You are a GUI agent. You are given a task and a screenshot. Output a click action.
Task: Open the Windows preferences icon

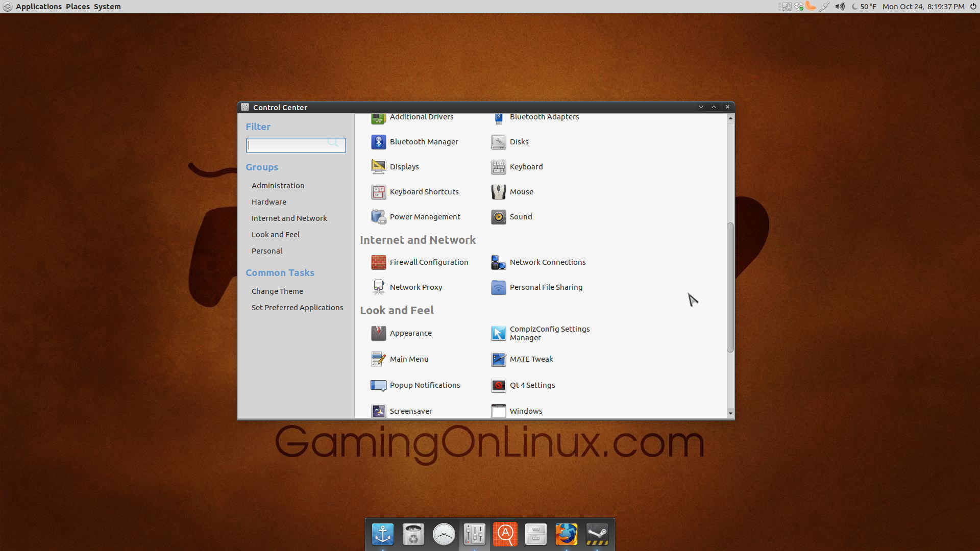[498, 411]
